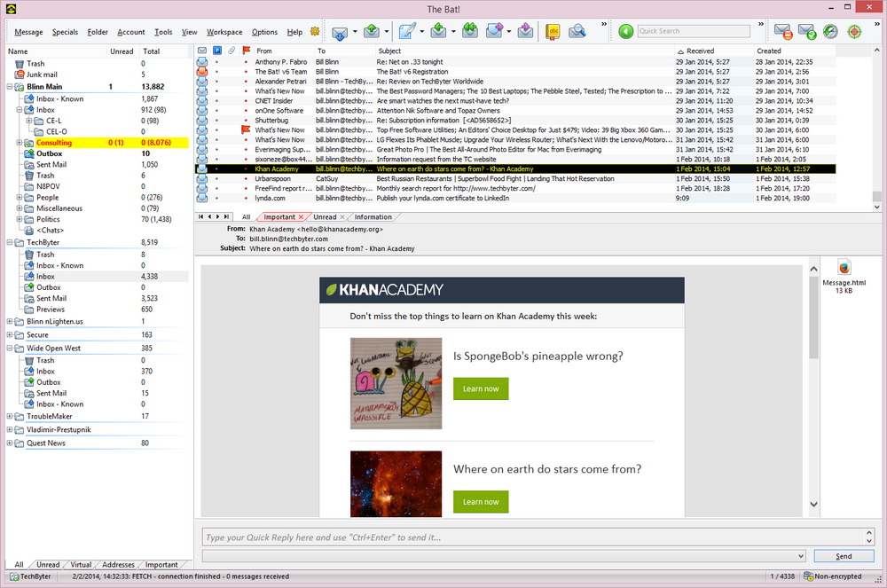Image resolution: width=887 pixels, height=588 pixels.
Task: Expand the Consulting folder
Action: [20, 143]
